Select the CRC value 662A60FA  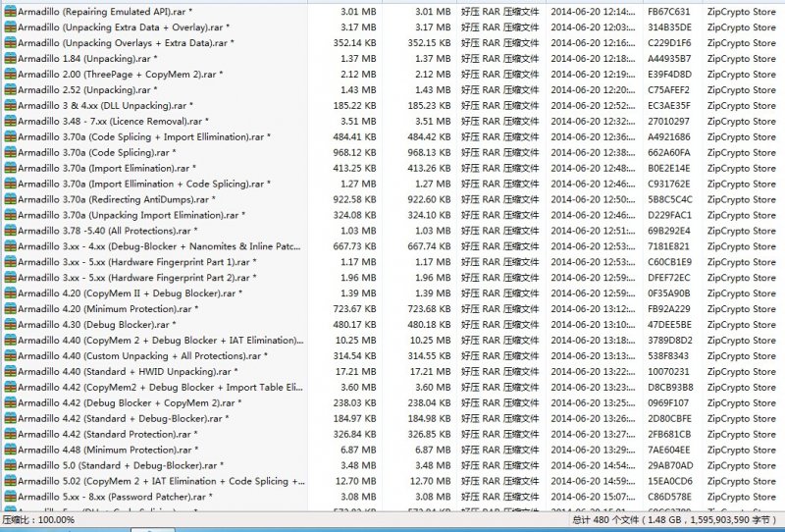tap(669, 152)
